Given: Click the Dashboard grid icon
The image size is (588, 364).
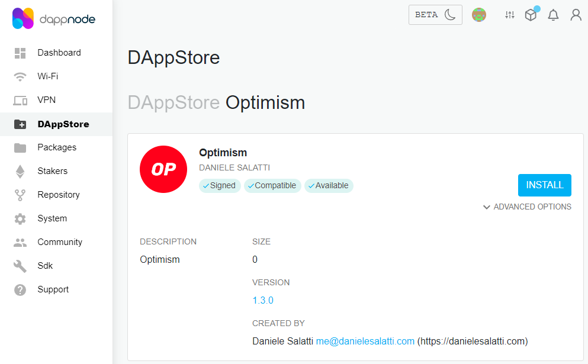Looking at the screenshot, I should click(20, 53).
